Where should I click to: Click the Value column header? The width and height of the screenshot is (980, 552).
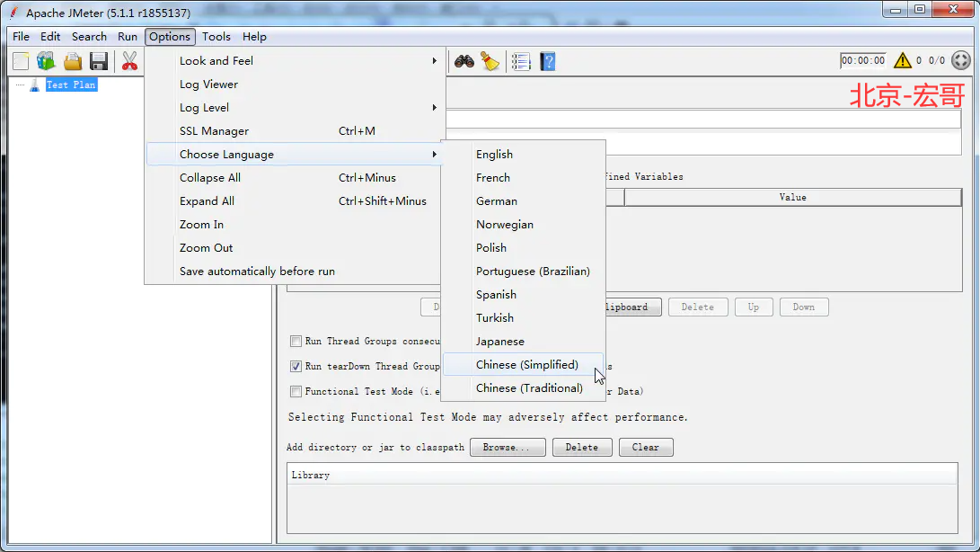click(x=792, y=197)
